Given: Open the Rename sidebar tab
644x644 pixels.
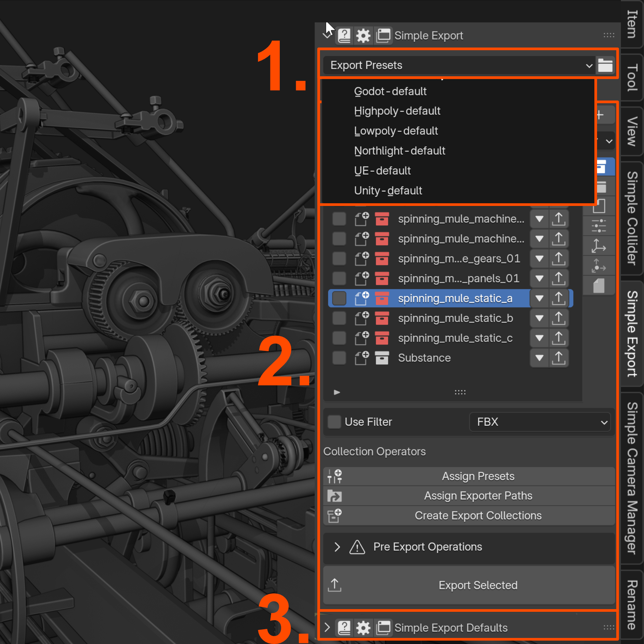Looking at the screenshot, I should click(632, 605).
